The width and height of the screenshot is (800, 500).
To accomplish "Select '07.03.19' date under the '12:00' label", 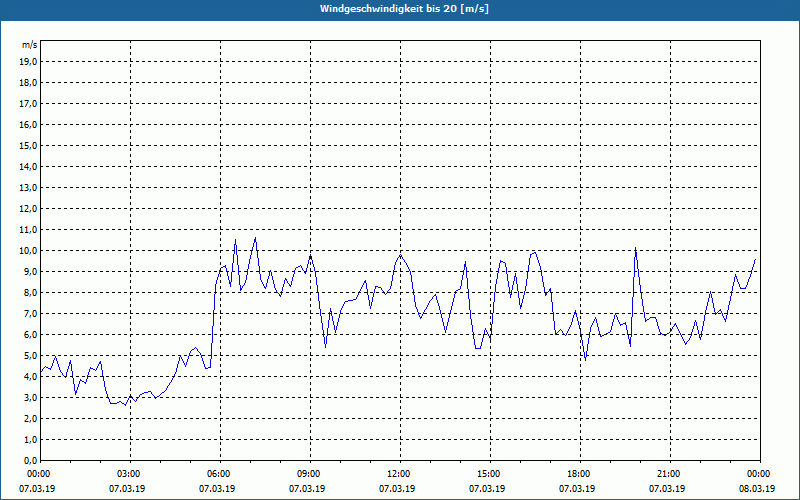I will tap(397, 489).
